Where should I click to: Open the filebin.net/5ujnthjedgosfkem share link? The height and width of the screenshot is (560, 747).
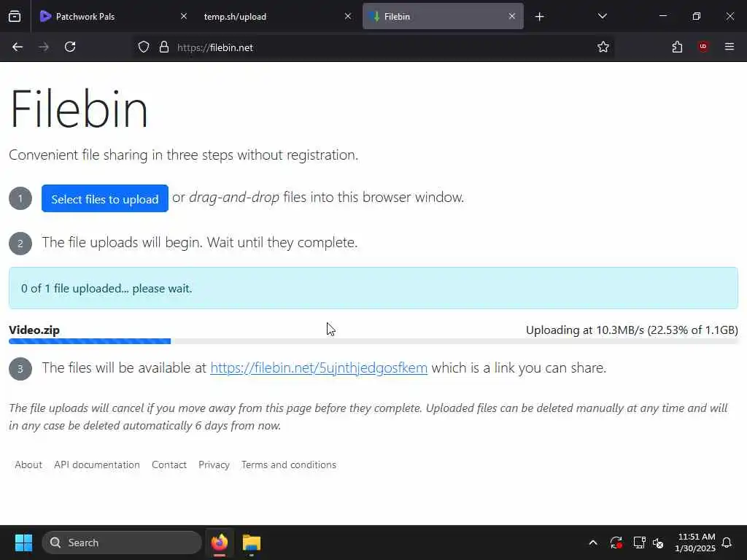click(x=319, y=368)
